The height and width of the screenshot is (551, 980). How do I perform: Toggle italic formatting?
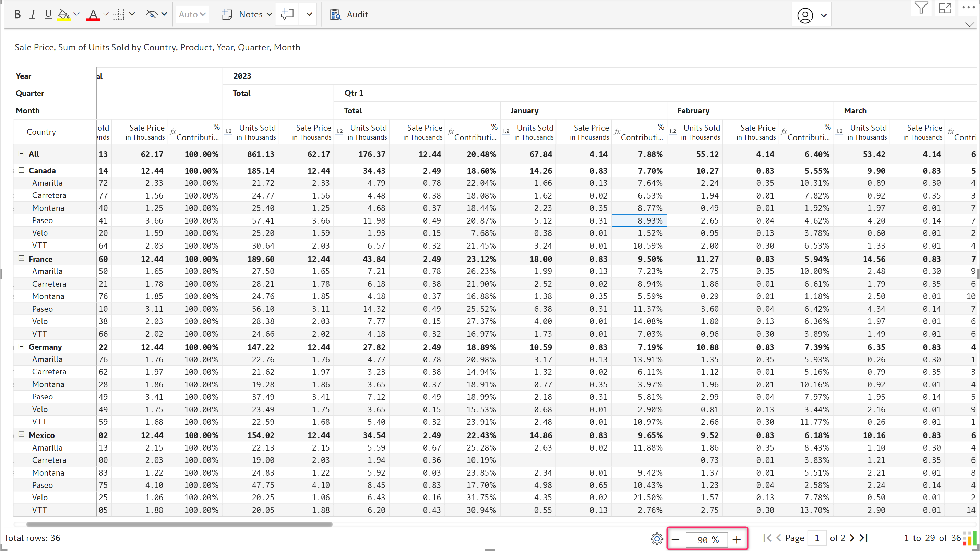[x=33, y=14]
